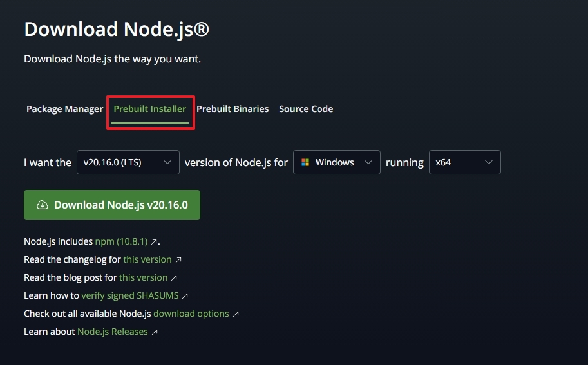Click the external arrow icon after blog post this version
Viewport: 588px width, 365px height.
(174, 277)
